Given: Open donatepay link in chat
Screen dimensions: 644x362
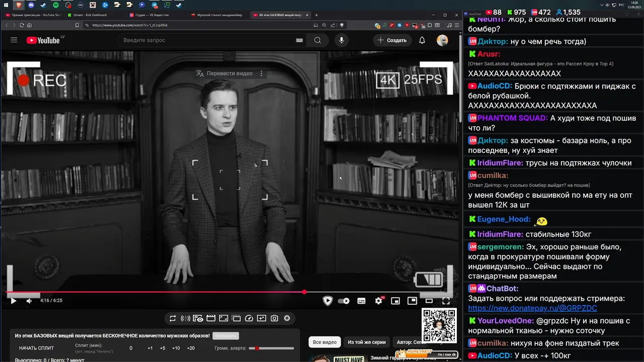Looking at the screenshot, I should tap(532, 308).
